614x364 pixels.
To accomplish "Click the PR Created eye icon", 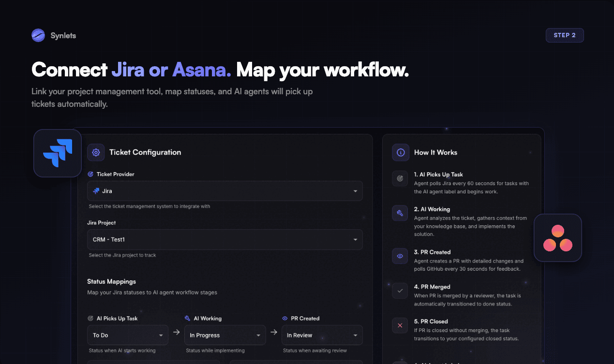I will coord(400,256).
